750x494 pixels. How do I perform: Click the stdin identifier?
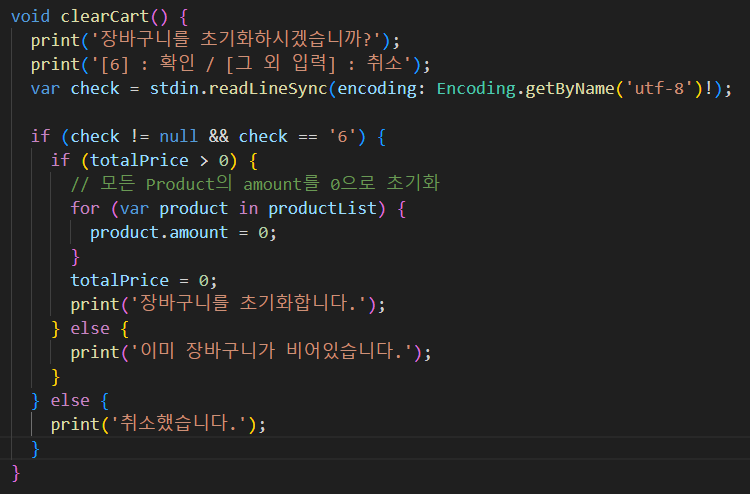point(174,88)
